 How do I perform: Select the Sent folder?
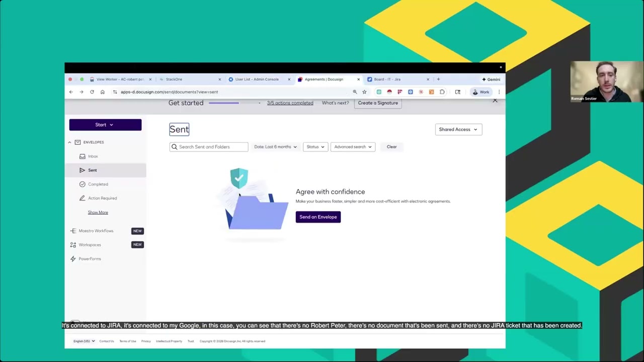pyautogui.click(x=93, y=170)
